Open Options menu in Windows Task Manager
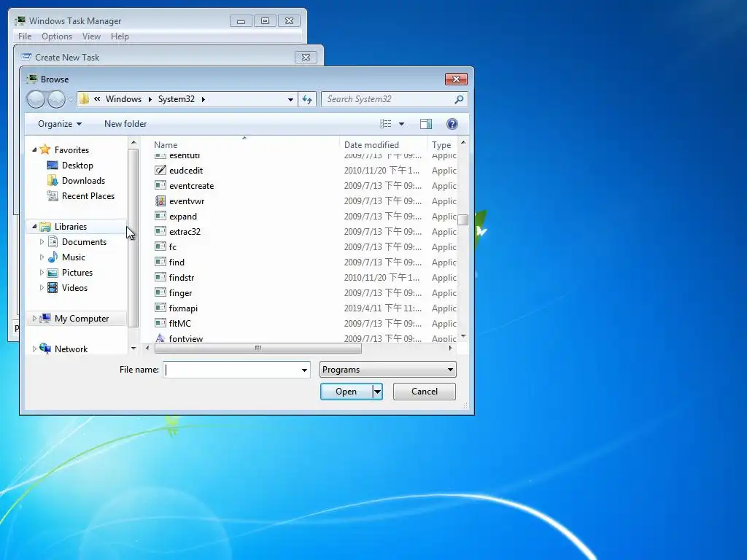This screenshot has width=747, height=560. click(x=57, y=36)
